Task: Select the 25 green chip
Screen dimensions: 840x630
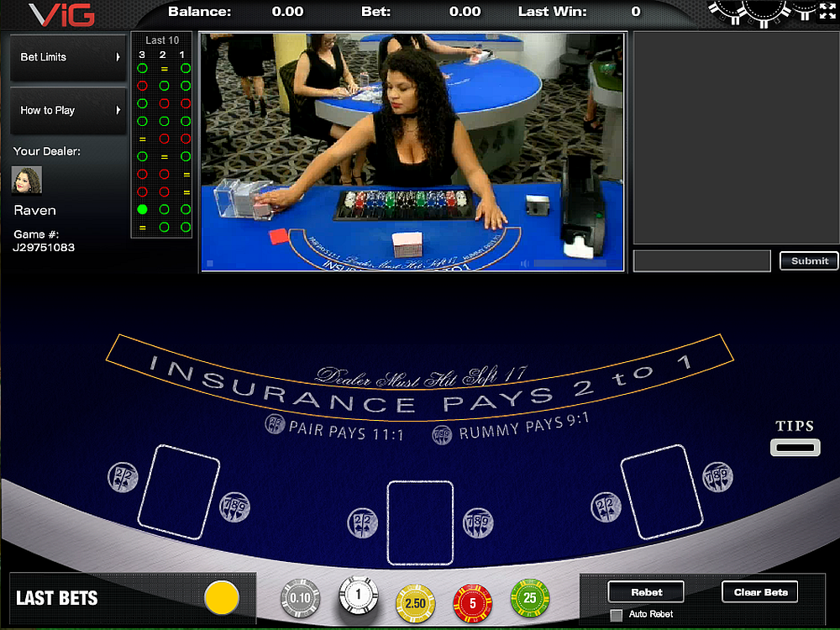Action: click(x=530, y=598)
